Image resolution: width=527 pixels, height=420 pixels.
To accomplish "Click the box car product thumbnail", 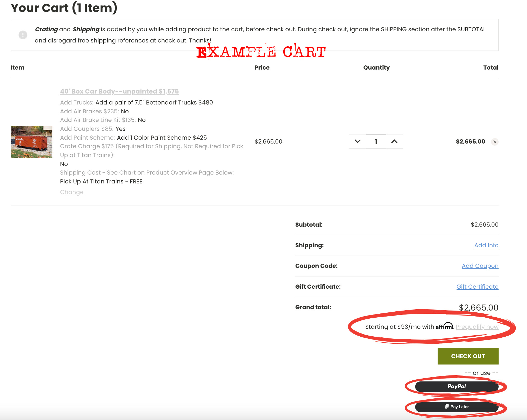I will tap(31, 141).
